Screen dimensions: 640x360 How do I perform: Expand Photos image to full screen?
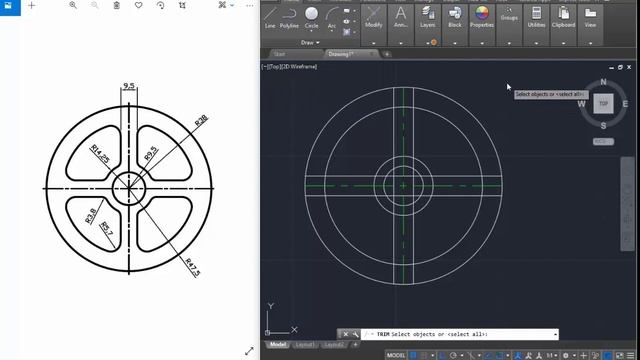[x=249, y=351]
